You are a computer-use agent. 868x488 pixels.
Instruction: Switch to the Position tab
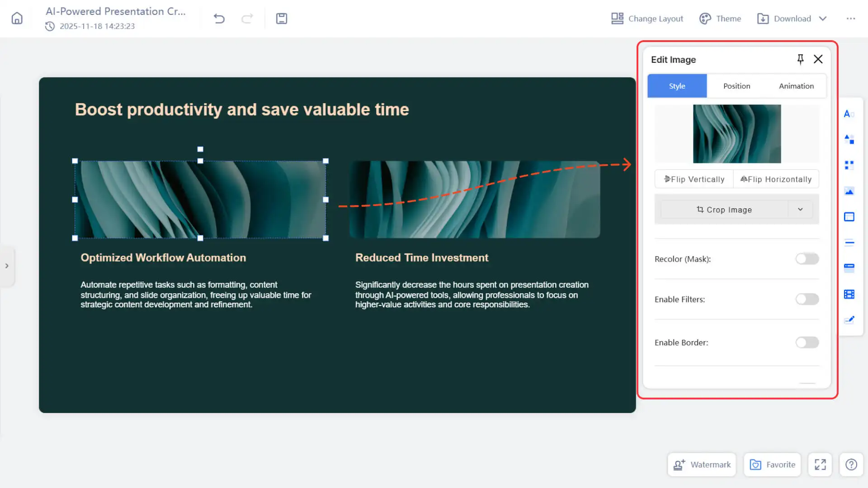click(736, 86)
